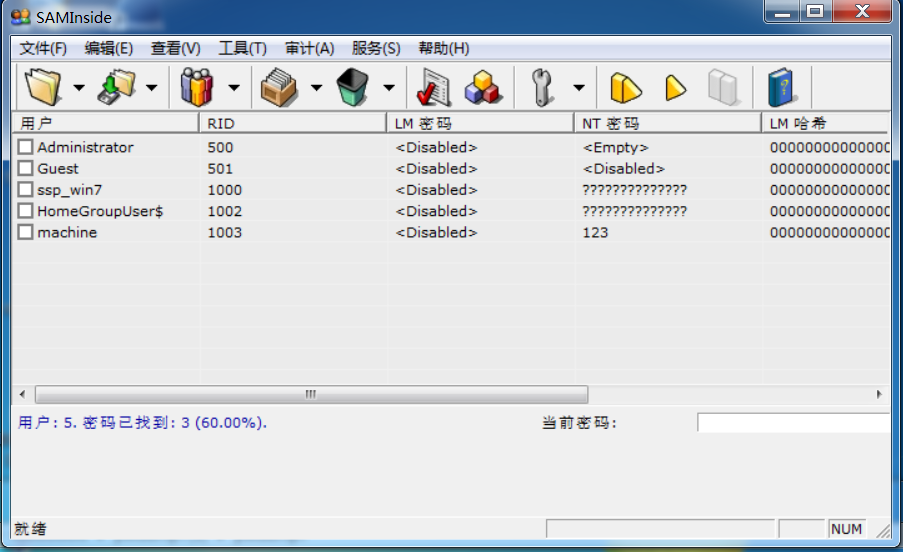Screen dimensions: 903x552
Task: Click the 当前密码 input field
Action: pos(794,422)
